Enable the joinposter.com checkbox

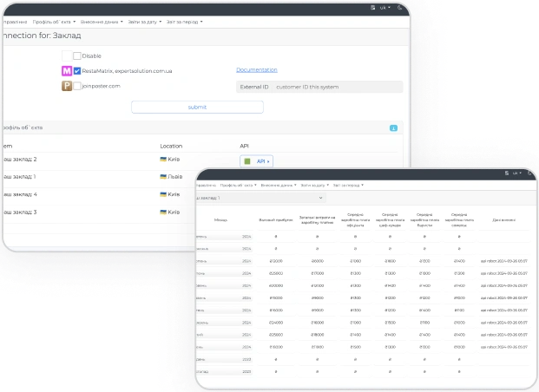click(x=77, y=86)
